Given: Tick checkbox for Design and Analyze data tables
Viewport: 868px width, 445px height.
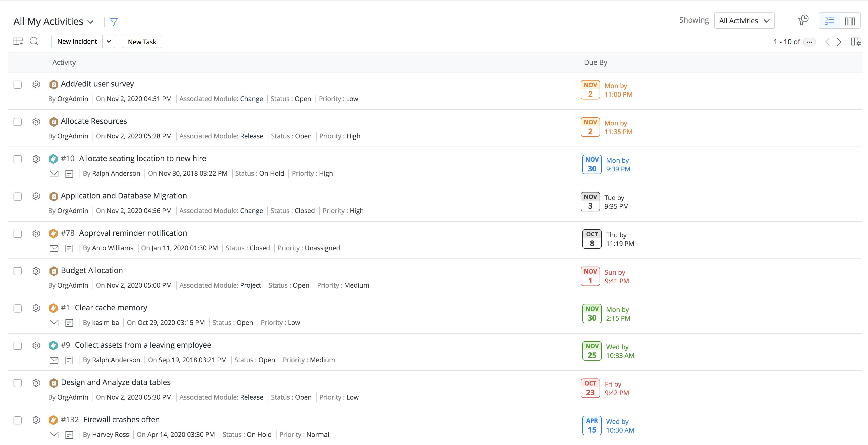Looking at the screenshot, I should tap(18, 383).
